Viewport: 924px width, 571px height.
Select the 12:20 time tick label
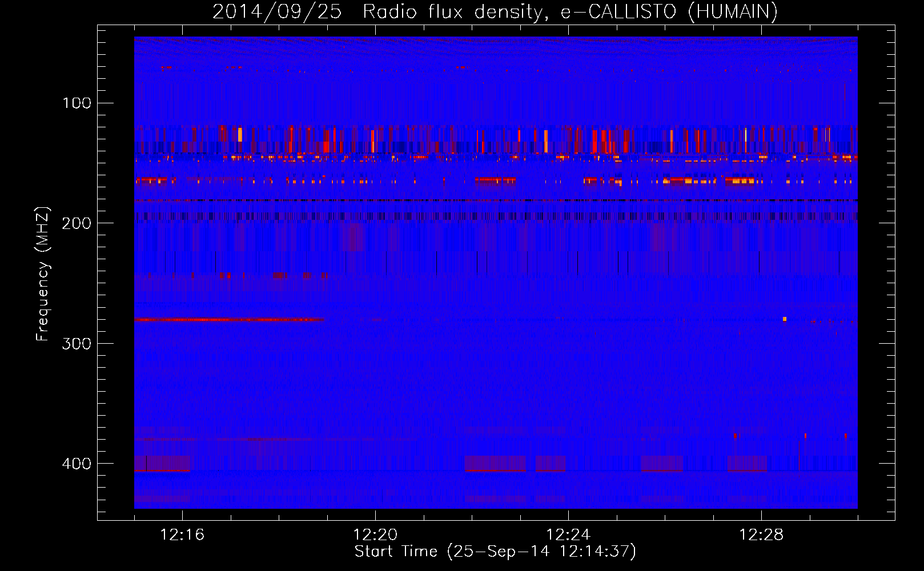[x=375, y=535]
